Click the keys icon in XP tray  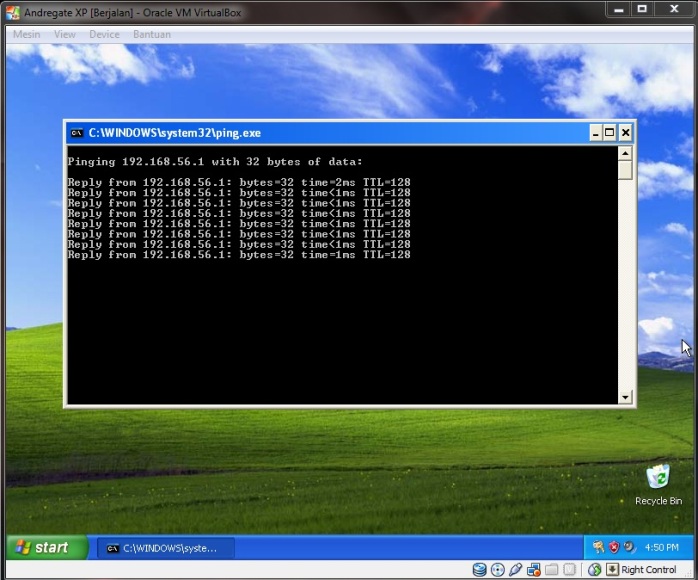pyautogui.click(x=598, y=547)
